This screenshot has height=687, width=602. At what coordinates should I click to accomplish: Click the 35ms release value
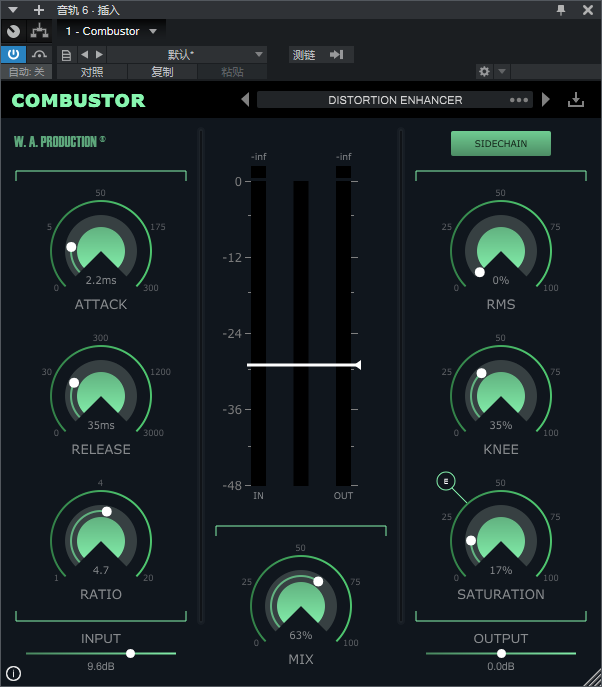[x=101, y=425]
